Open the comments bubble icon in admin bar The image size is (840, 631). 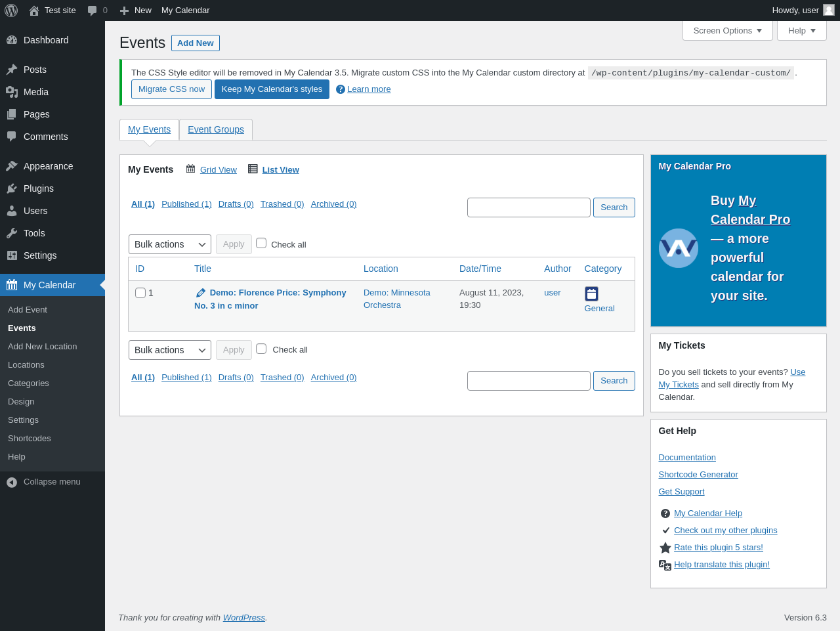92,11
